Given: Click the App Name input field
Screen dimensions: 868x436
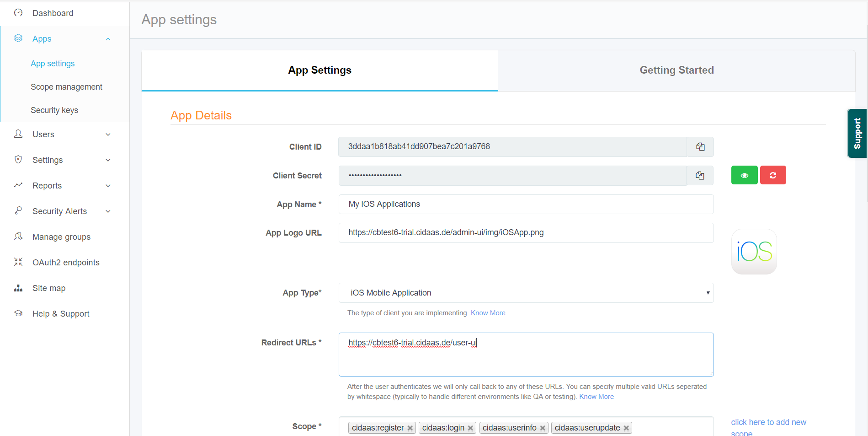Looking at the screenshot, I should point(526,204).
